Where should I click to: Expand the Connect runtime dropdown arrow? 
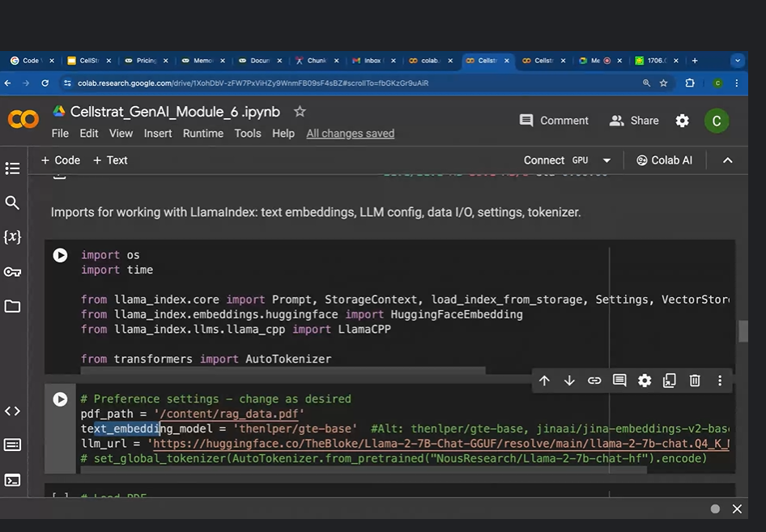pyautogui.click(x=606, y=160)
